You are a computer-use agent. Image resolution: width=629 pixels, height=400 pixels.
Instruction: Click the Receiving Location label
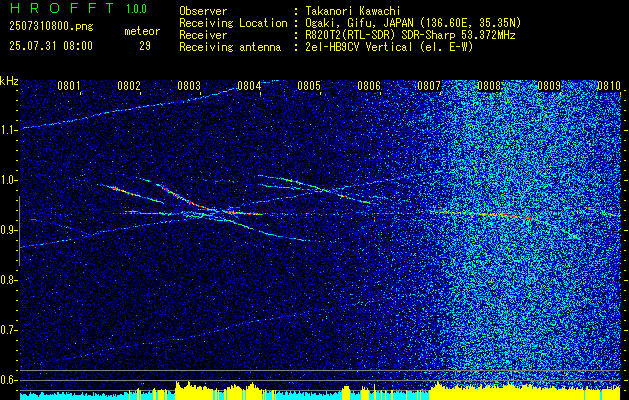233,23
